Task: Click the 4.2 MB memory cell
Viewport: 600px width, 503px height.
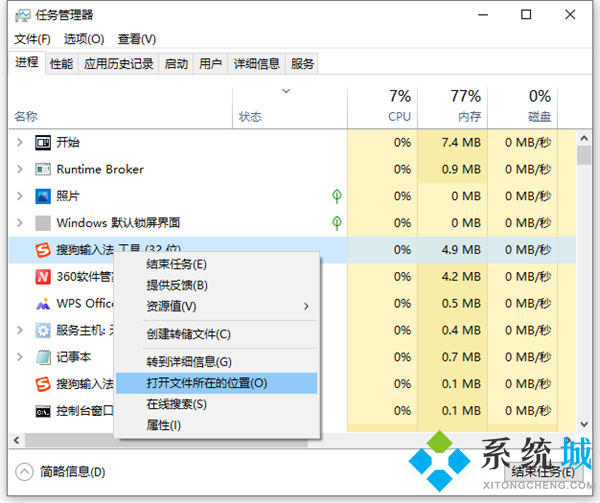Action: point(452,277)
